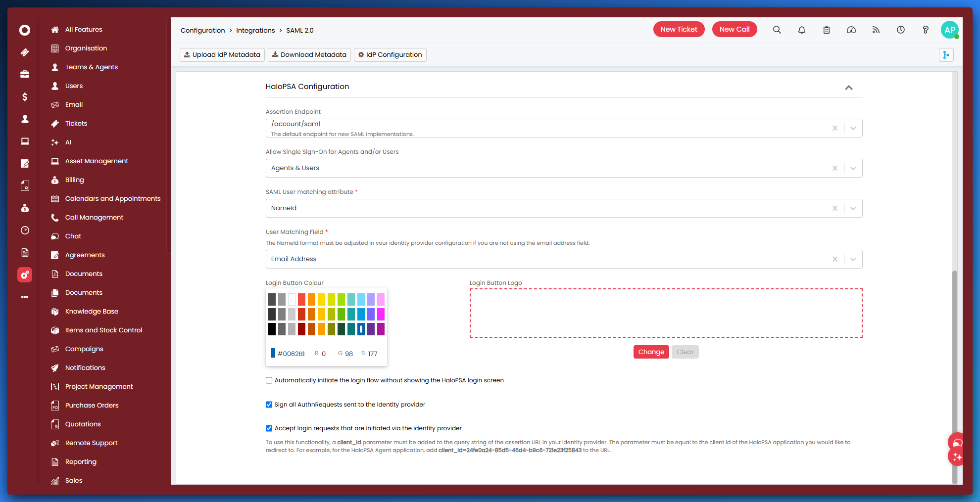The width and height of the screenshot is (980, 502).
Task: Open the AP user avatar menu
Action: tap(950, 30)
